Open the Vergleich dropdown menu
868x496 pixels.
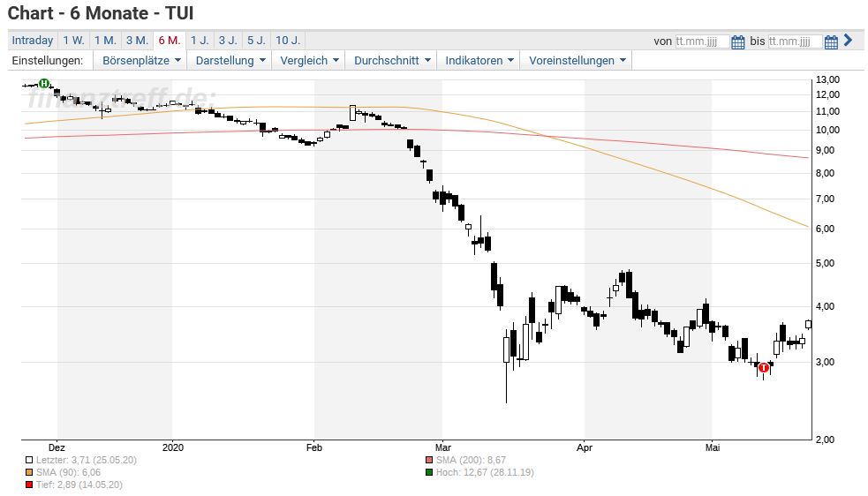pyautogui.click(x=308, y=60)
